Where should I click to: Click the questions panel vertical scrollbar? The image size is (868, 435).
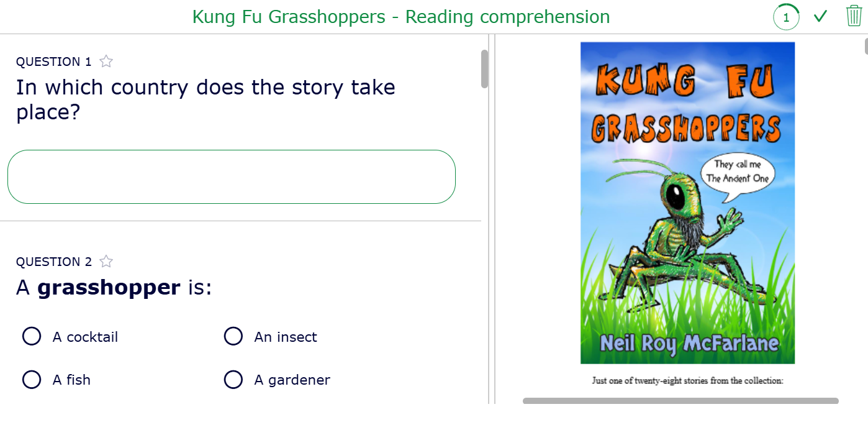485,69
